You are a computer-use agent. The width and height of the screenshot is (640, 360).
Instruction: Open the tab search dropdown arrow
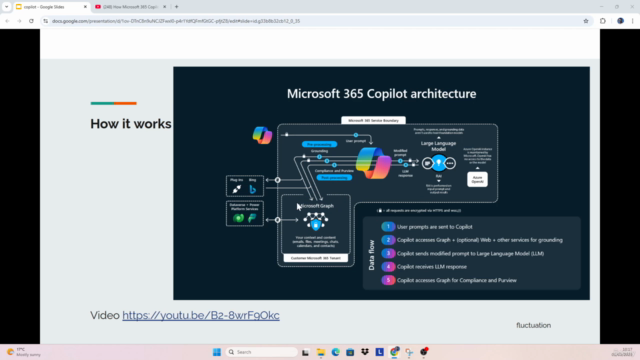(7, 7)
